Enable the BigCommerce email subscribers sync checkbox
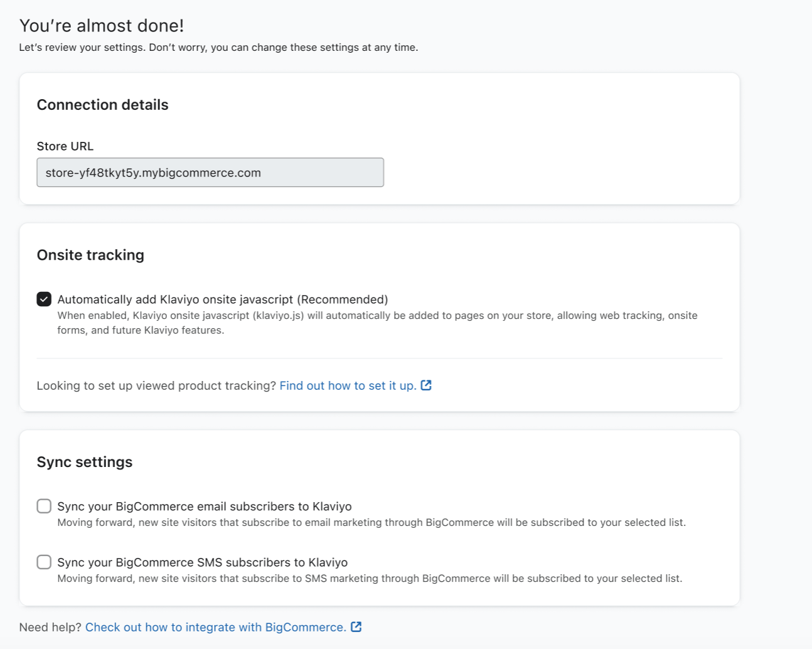 [x=44, y=507]
